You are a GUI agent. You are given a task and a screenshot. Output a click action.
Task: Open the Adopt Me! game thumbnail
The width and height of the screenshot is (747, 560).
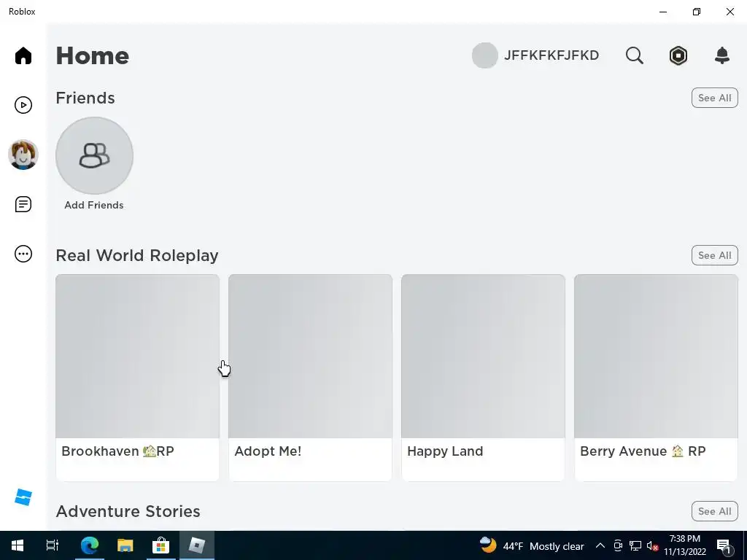point(310,356)
